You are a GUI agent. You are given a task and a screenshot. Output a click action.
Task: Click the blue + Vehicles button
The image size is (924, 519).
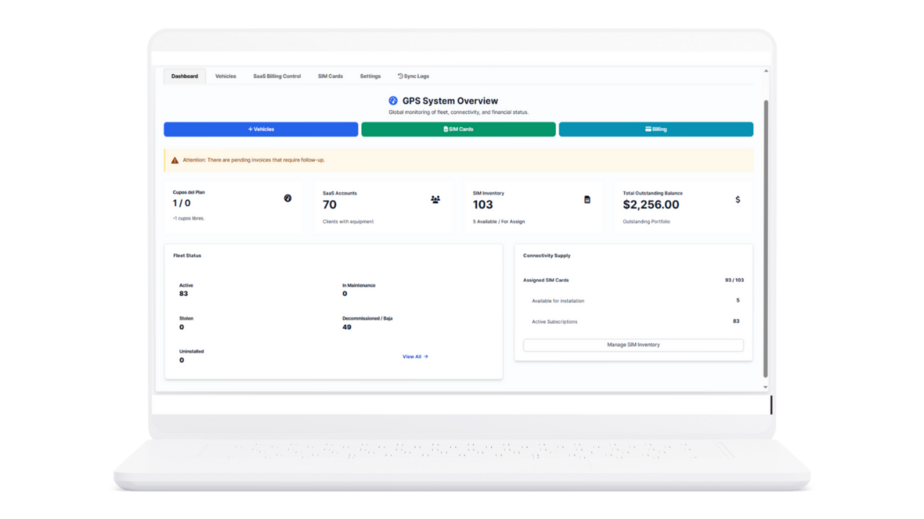[261, 129]
